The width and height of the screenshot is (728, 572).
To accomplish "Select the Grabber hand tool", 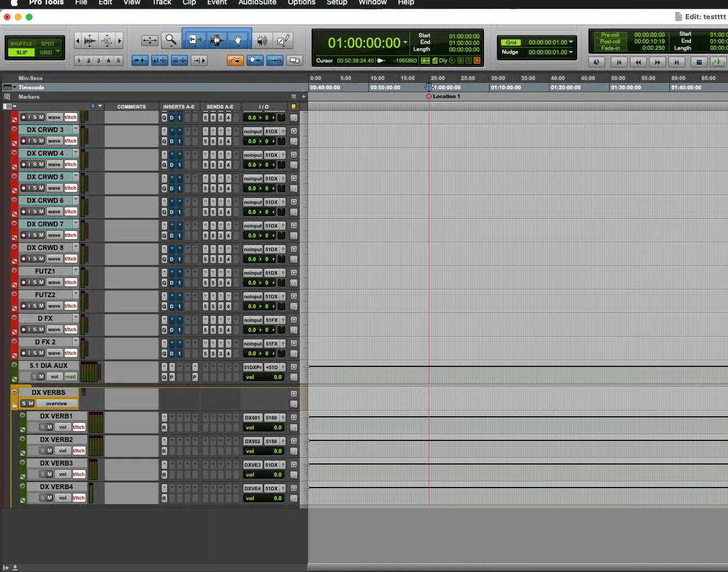I will tap(238, 40).
